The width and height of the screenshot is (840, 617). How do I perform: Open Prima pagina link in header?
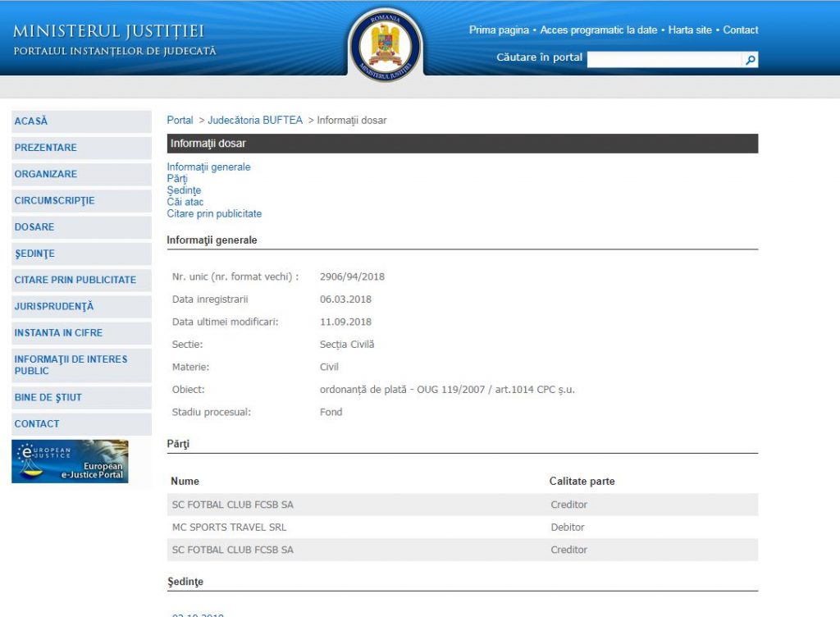click(x=499, y=30)
